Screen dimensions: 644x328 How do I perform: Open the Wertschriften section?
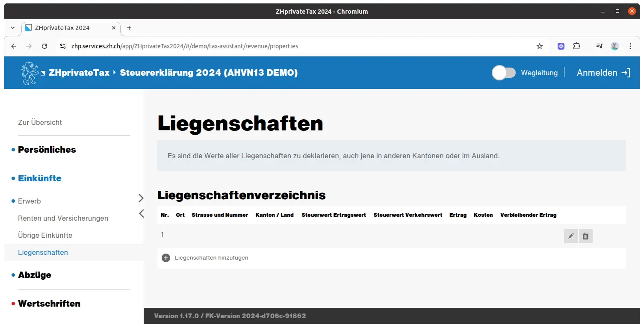pos(49,304)
